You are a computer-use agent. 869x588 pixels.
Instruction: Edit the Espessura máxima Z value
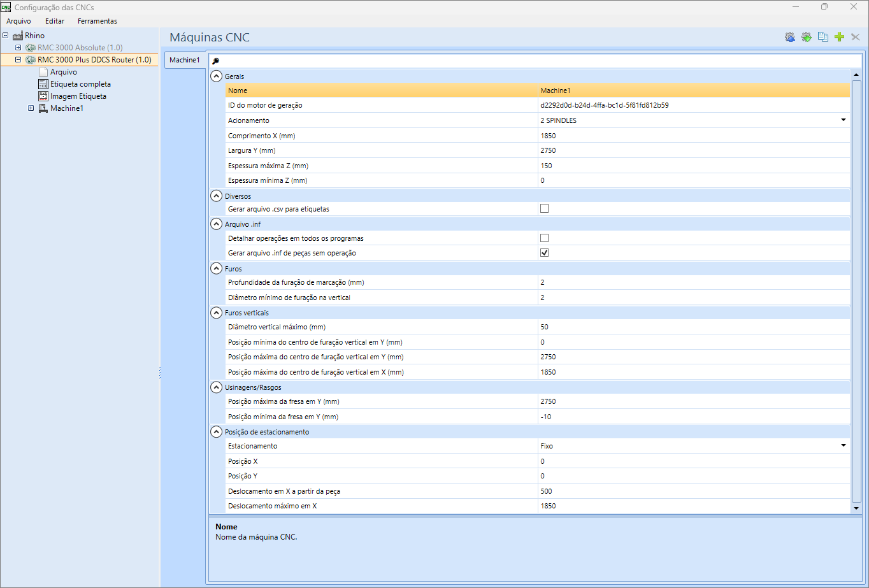click(693, 165)
